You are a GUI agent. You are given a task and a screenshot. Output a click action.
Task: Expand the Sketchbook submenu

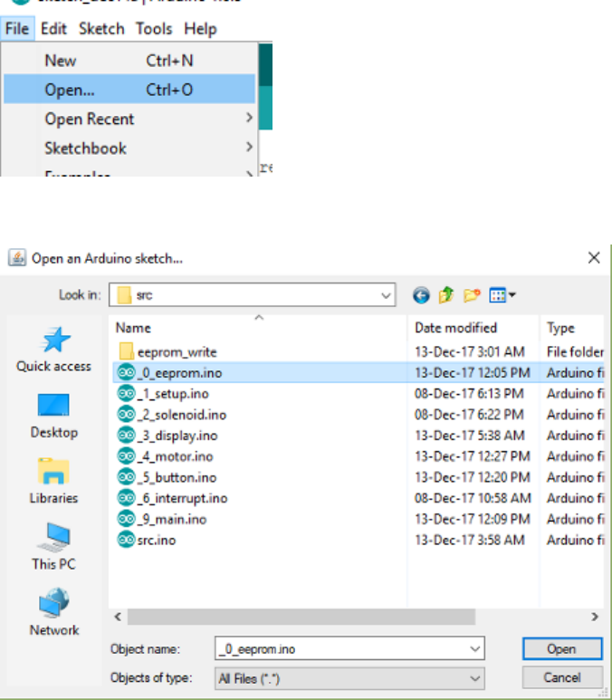tap(129, 148)
